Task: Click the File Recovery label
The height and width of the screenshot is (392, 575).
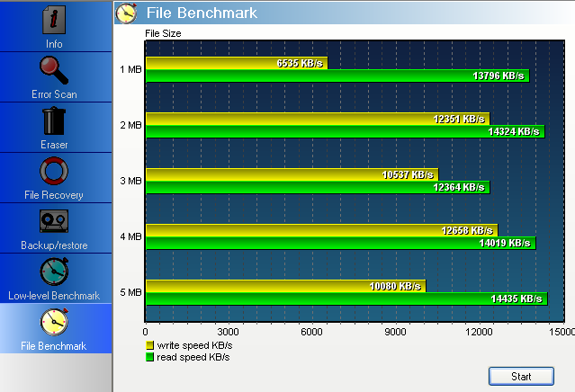Action: tap(54, 195)
